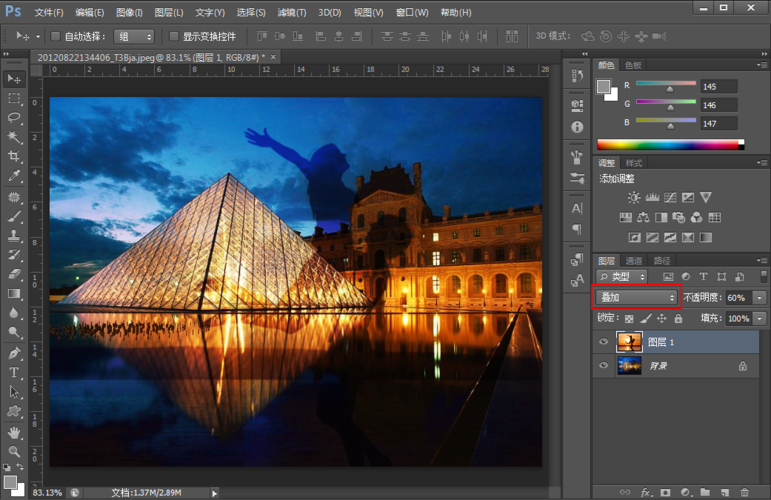The width and height of the screenshot is (771, 500).
Task: Select the Hand tool
Action: tap(14, 433)
